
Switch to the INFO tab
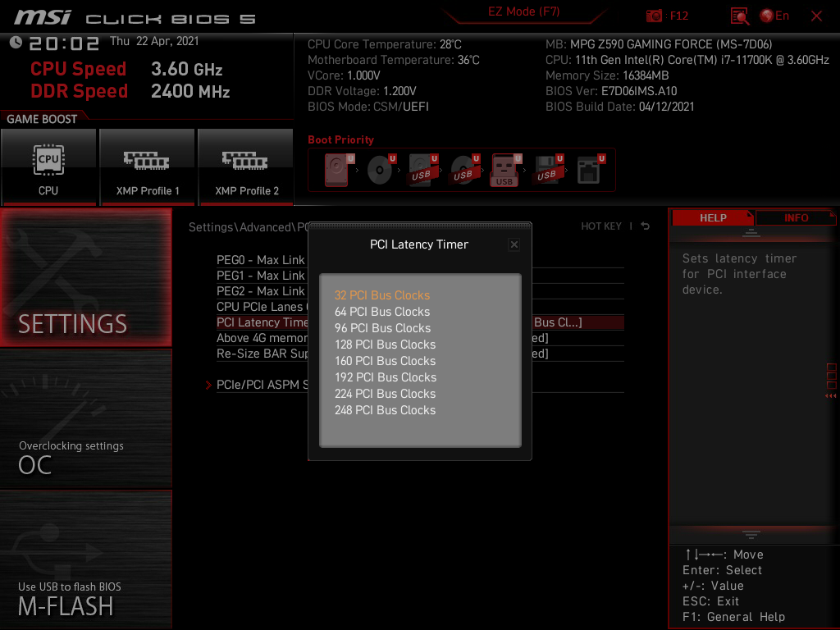796,218
